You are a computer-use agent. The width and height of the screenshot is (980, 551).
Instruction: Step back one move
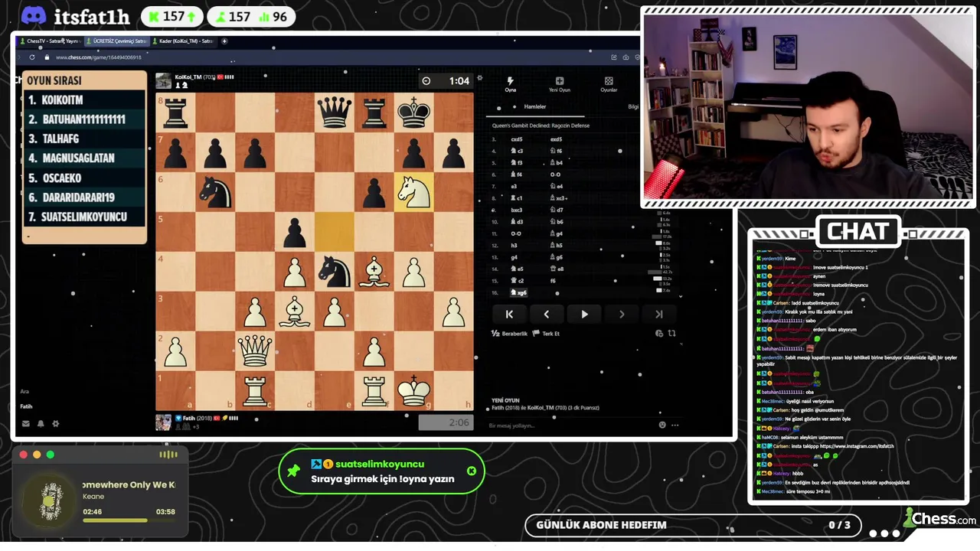pos(547,314)
